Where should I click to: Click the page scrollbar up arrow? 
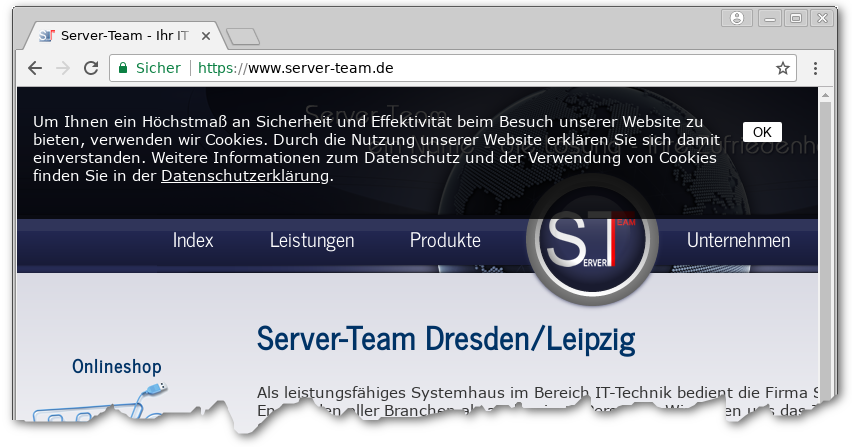825,95
